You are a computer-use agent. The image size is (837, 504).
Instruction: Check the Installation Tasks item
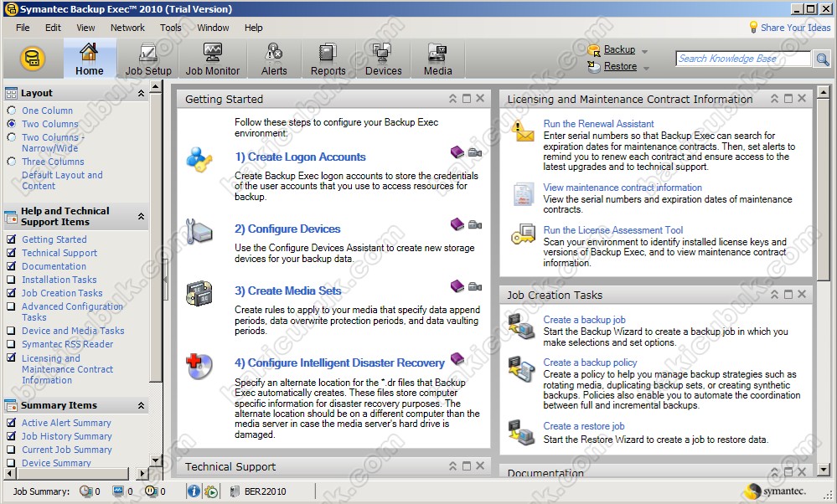11,279
